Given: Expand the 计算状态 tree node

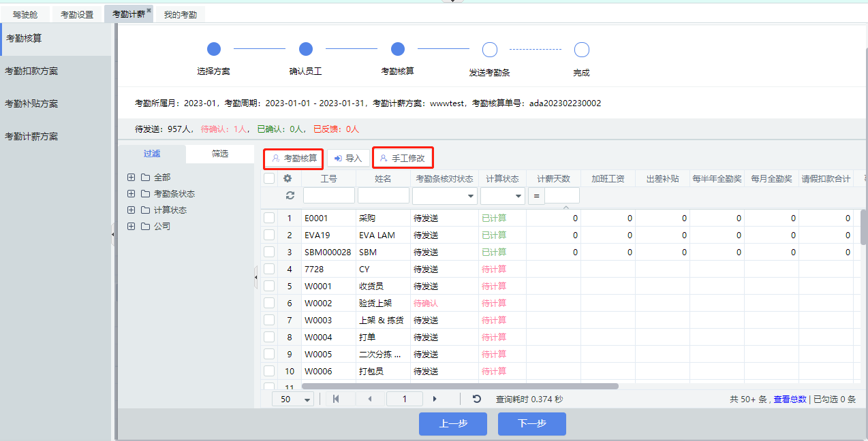Looking at the screenshot, I should click(131, 210).
